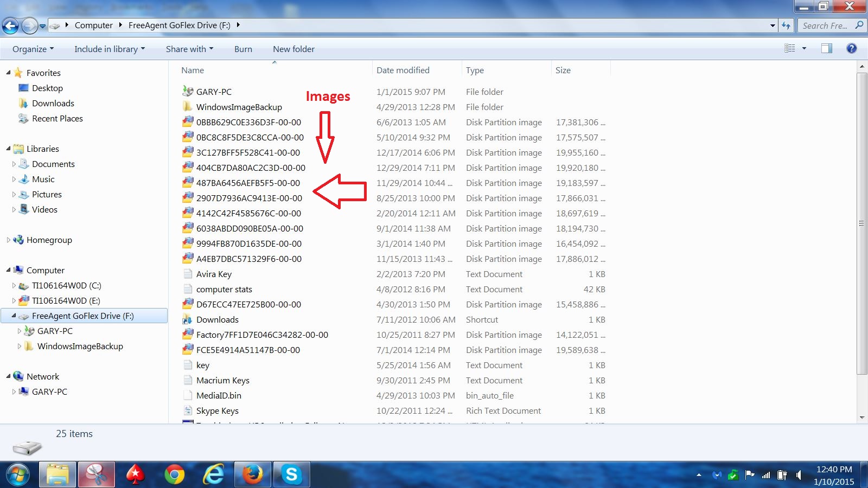Select the D67ECC47EE725B00-00-00 image file icon
The image size is (868, 488).
(x=188, y=304)
